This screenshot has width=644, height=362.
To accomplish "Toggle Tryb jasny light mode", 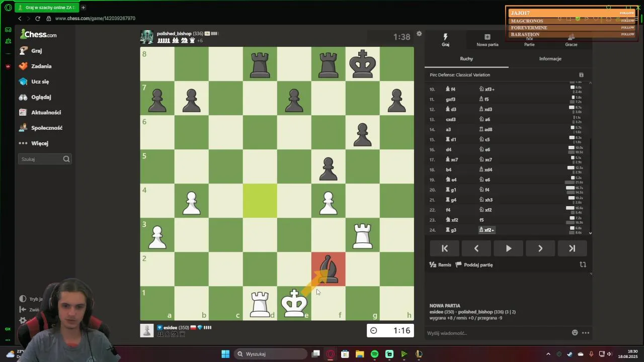I will pyautogui.click(x=31, y=299).
